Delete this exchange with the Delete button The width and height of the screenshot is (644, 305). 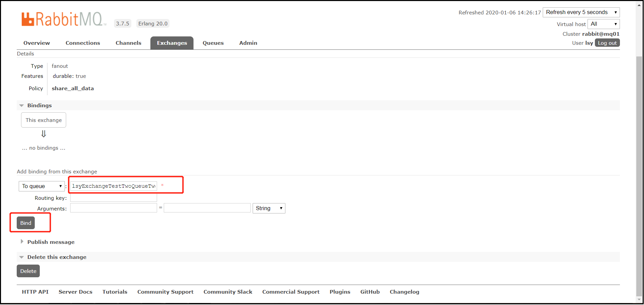coord(28,271)
